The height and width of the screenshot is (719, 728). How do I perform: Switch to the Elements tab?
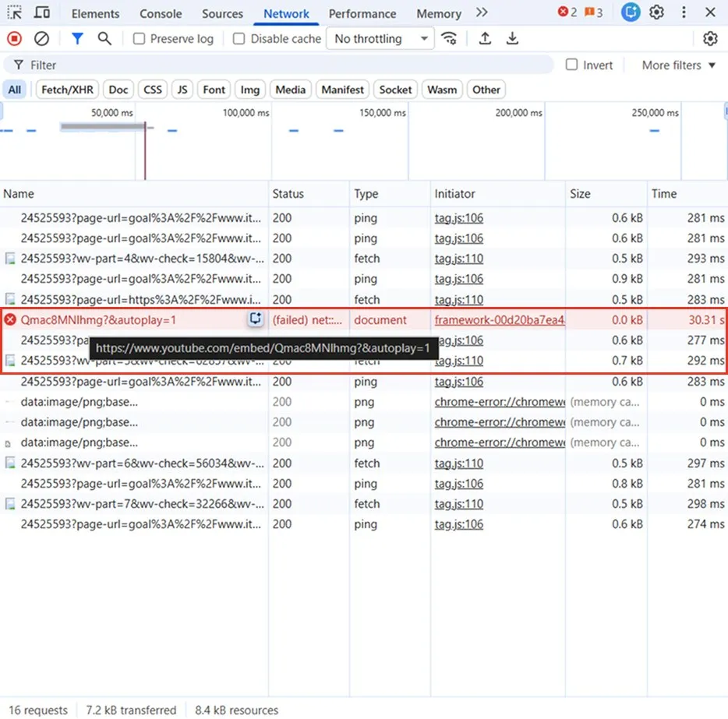[95, 13]
